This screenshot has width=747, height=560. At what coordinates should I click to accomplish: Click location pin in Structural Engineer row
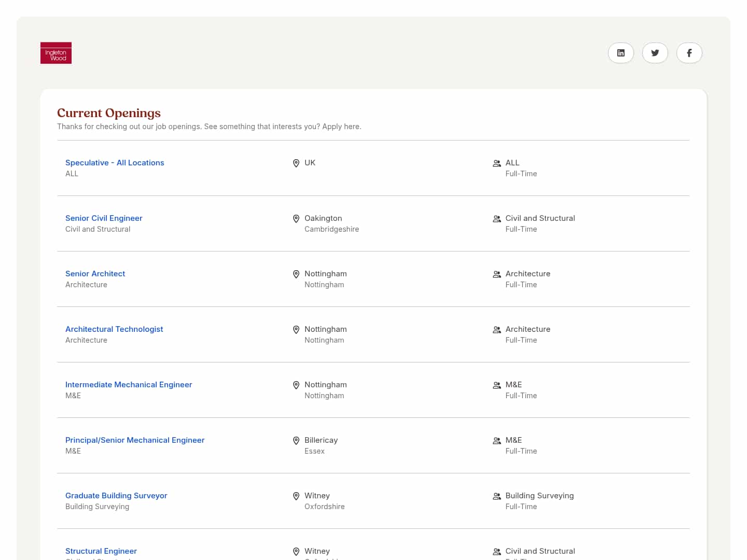click(296, 552)
